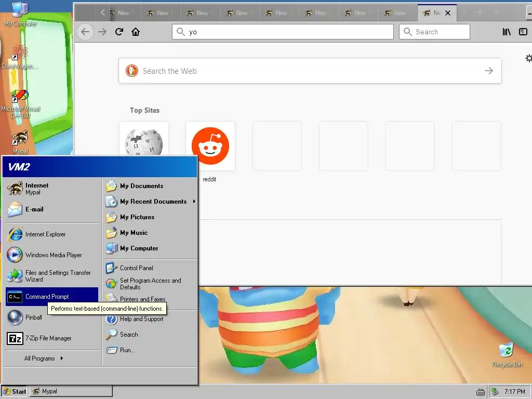Viewport: 532px width, 399px height.
Task: Open My Documents in Start menu
Action: point(151,186)
